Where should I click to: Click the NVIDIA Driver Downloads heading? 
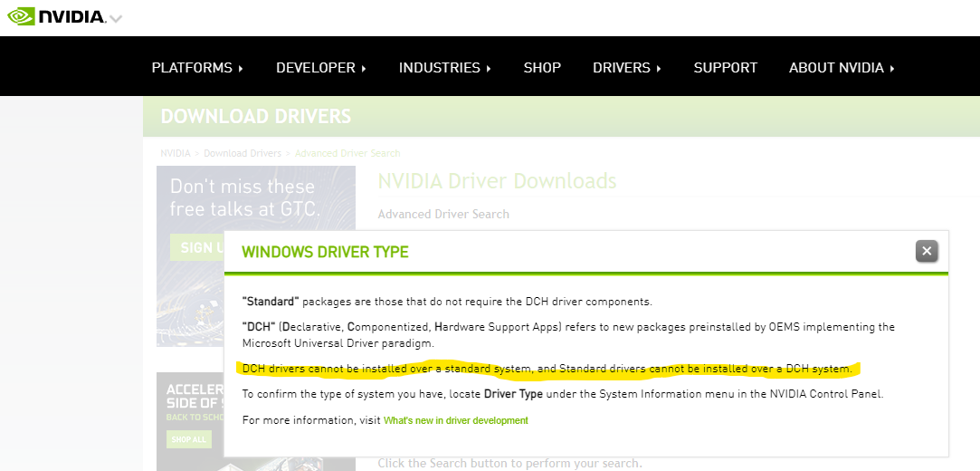(x=497, y=181)
